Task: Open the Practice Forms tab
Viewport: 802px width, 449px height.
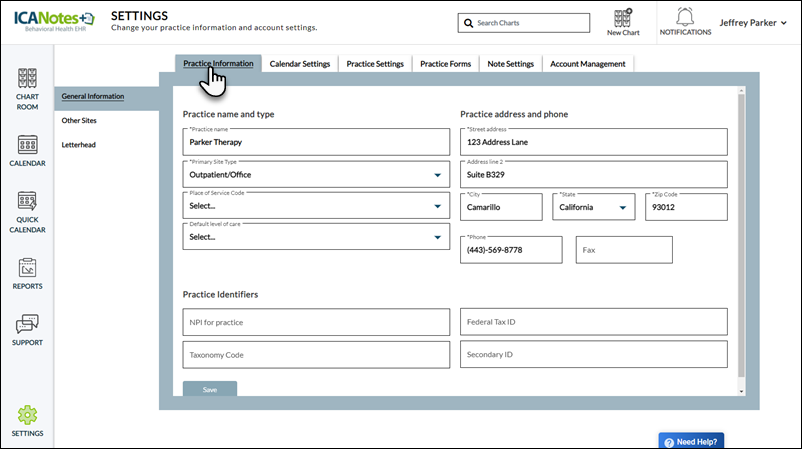Action: point(445,64)
